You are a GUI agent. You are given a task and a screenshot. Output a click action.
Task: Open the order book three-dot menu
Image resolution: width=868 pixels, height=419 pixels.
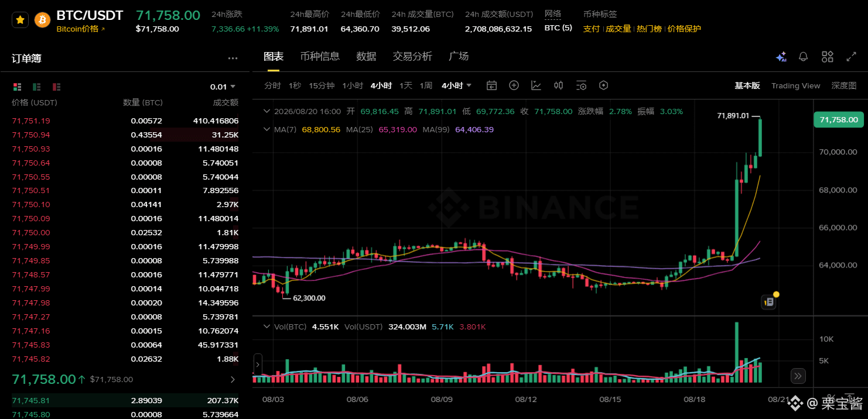pos(233,59)
